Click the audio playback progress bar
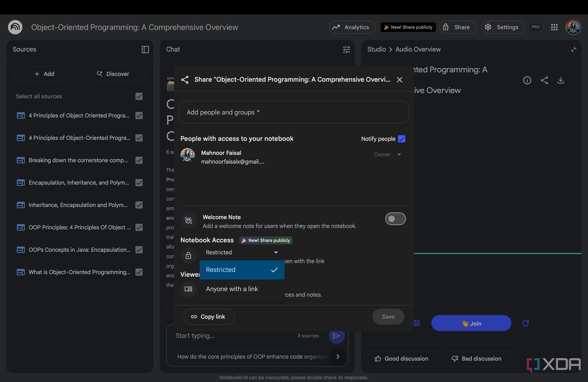This screenshot has width=588, height=382. [497, 253]
